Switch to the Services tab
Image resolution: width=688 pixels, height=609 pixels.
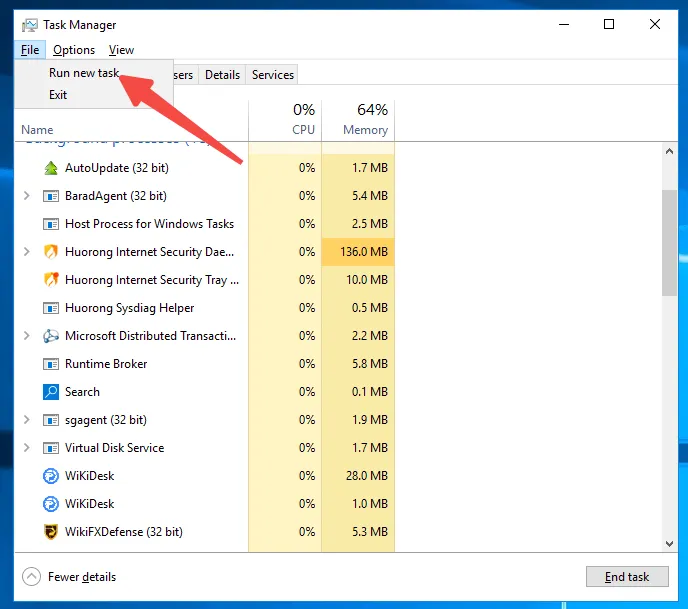273,75
